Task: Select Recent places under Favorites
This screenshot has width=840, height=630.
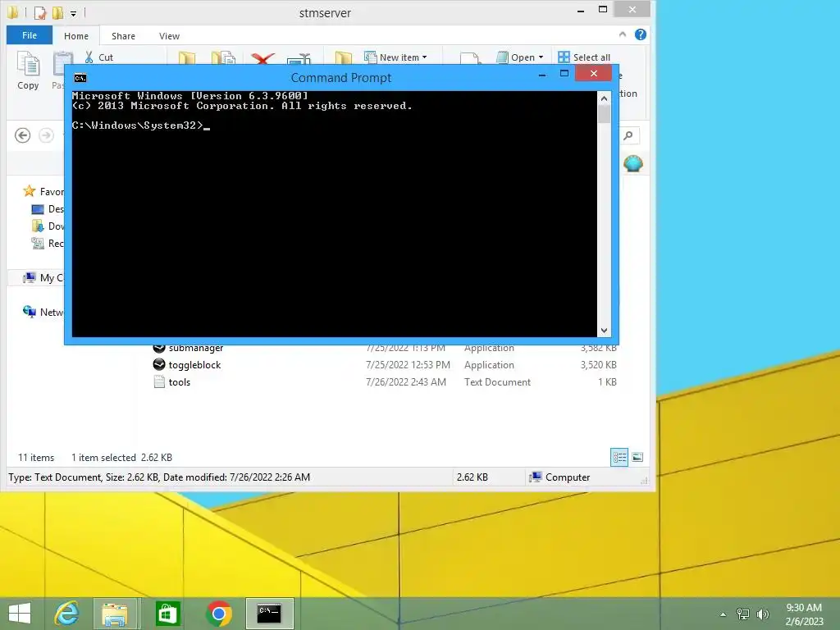Action: 48,243
